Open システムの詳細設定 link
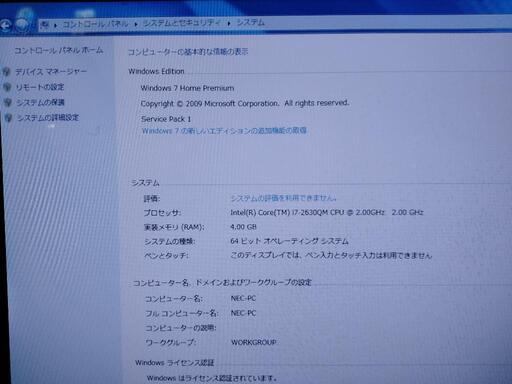This screenshot has width=512, height=384. (x=48, y=117)
